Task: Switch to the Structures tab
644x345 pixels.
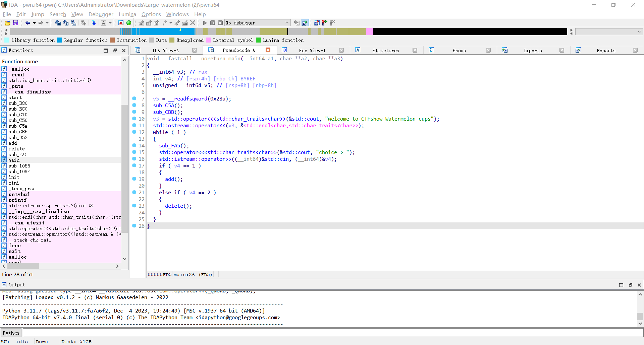Action: tap(386, 50)
